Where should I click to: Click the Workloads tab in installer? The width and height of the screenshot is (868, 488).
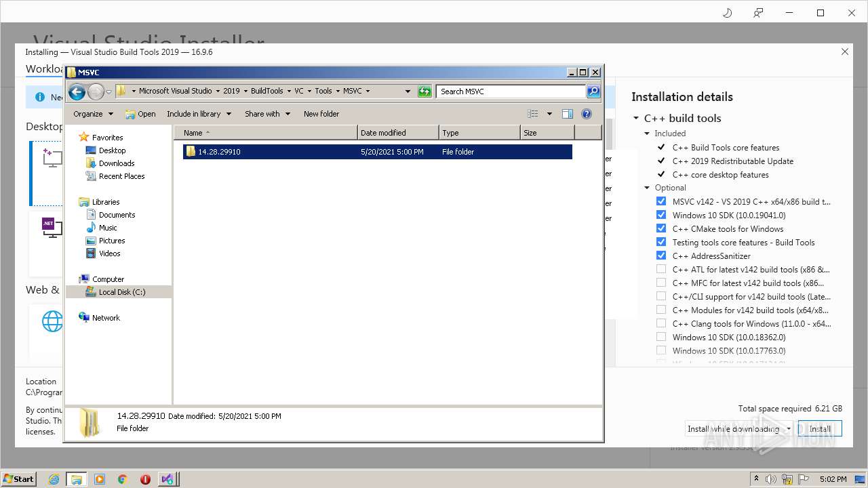pyautogui.click(x=45, y=69)
